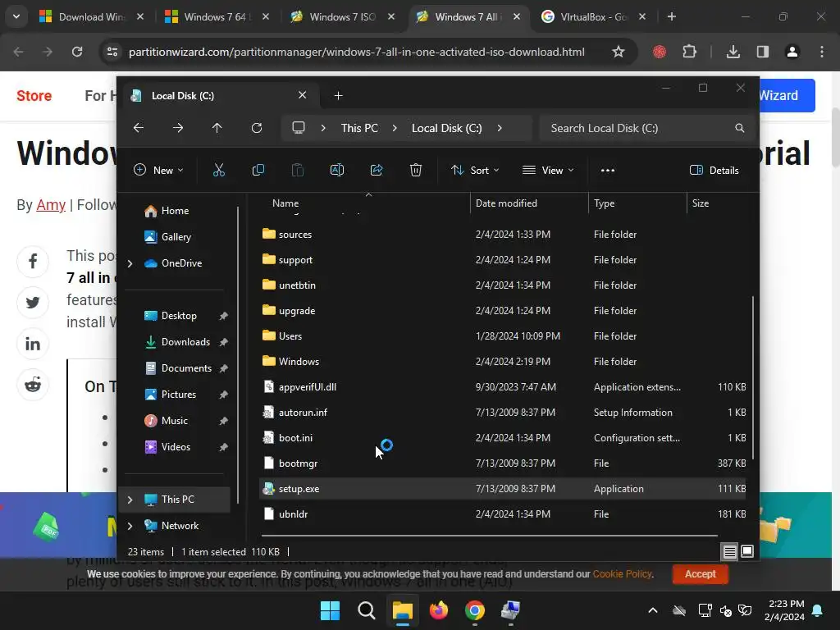Expand chevron after Local Disk (C:) in address bar
The width and height of the screenshot is (840, 630).
click(500, 128)
